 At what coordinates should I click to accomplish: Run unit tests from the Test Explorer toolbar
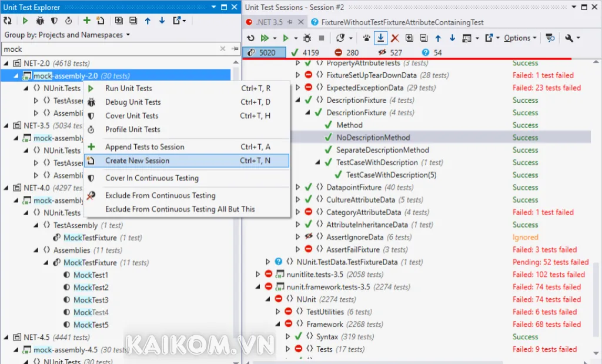coord(25,19)
